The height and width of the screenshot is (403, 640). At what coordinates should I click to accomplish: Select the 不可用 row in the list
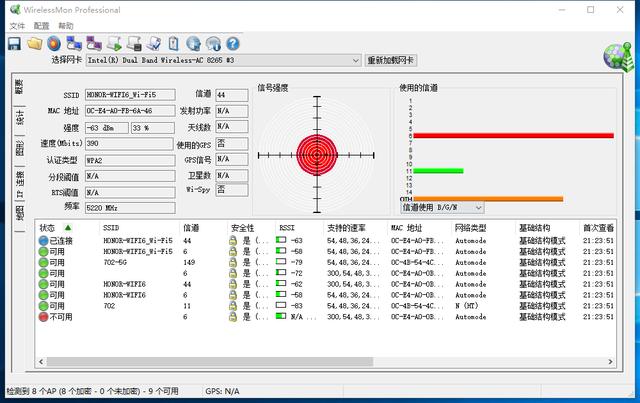point(326,317)
